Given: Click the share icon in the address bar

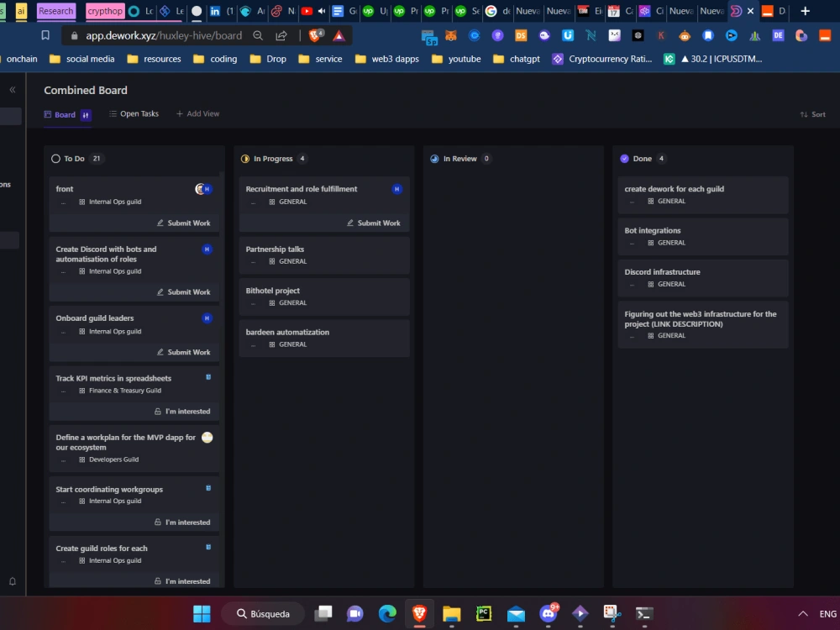Looking at the screenshot, I should click(x=281, y=35).
